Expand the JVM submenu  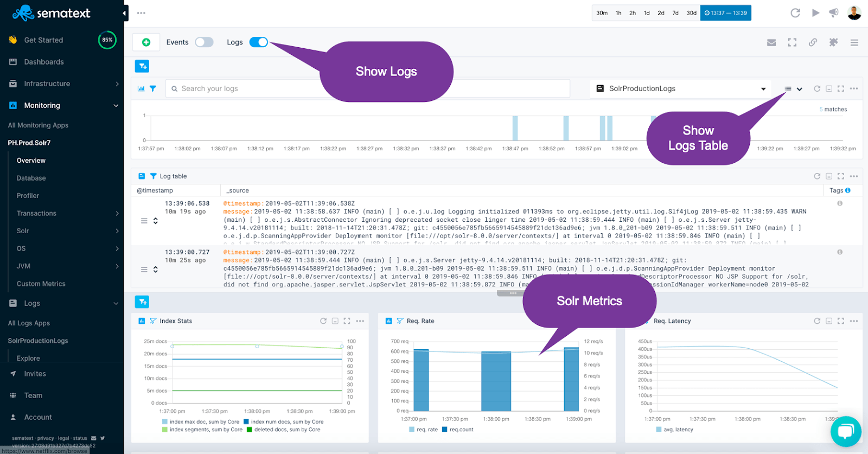pos(117,266)
